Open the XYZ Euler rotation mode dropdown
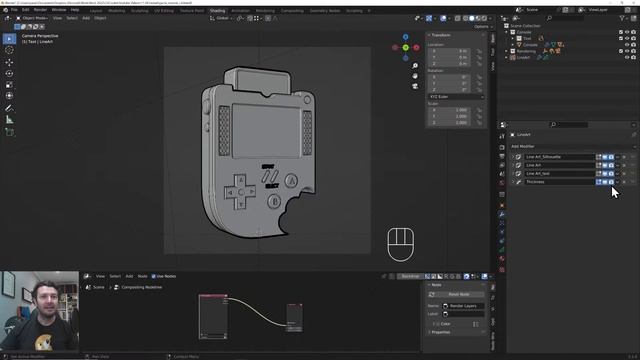The image size is (640, 360). pyautogui.click(x=456, y=97)
